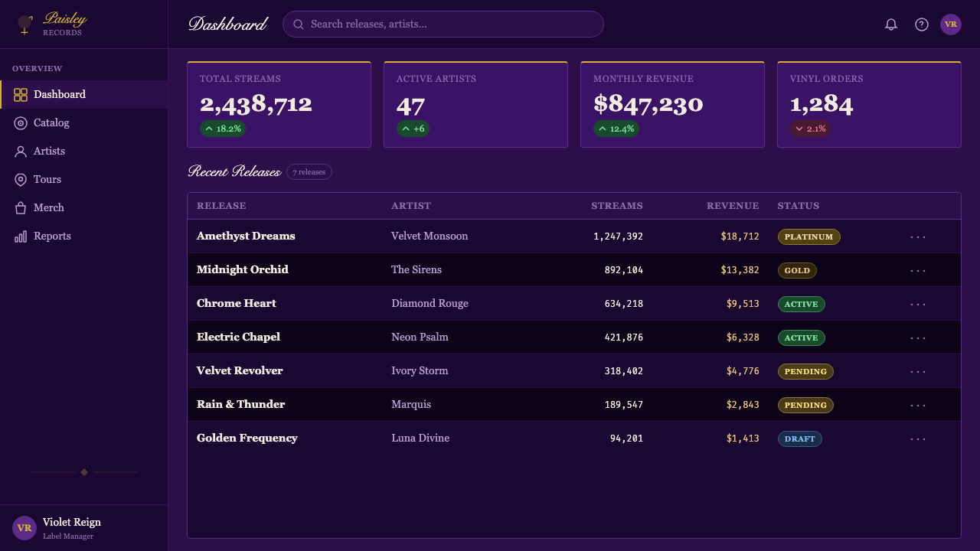Click the 12.4% revenue trend badge
Image resolution: width=980 pixels, height=551 pixels.
point(616,129)
